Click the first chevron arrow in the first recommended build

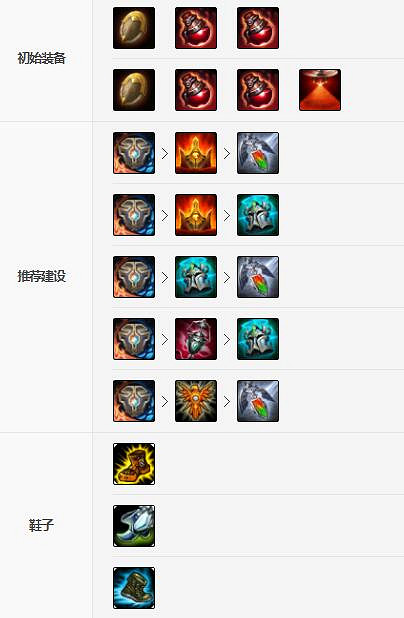(x=165, y=153)
